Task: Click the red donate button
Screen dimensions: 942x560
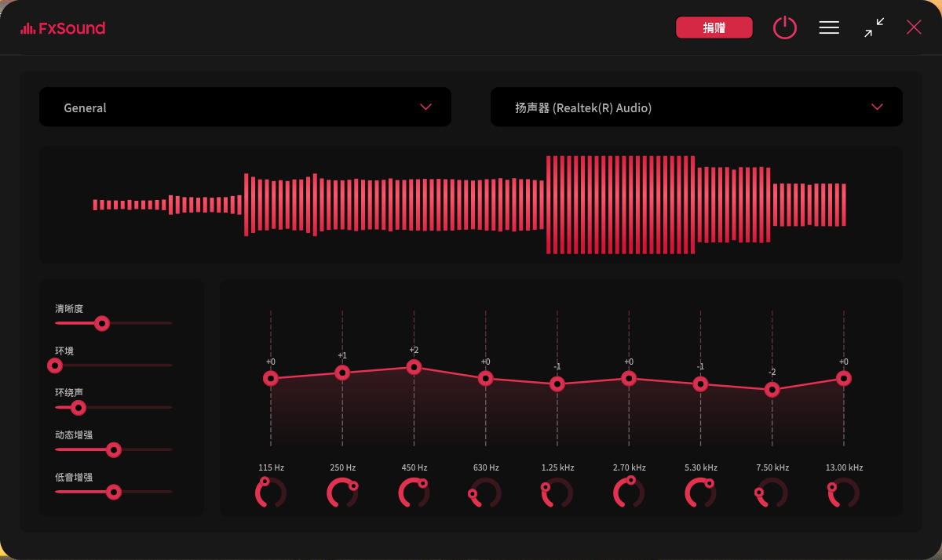Action: (714, 28)
